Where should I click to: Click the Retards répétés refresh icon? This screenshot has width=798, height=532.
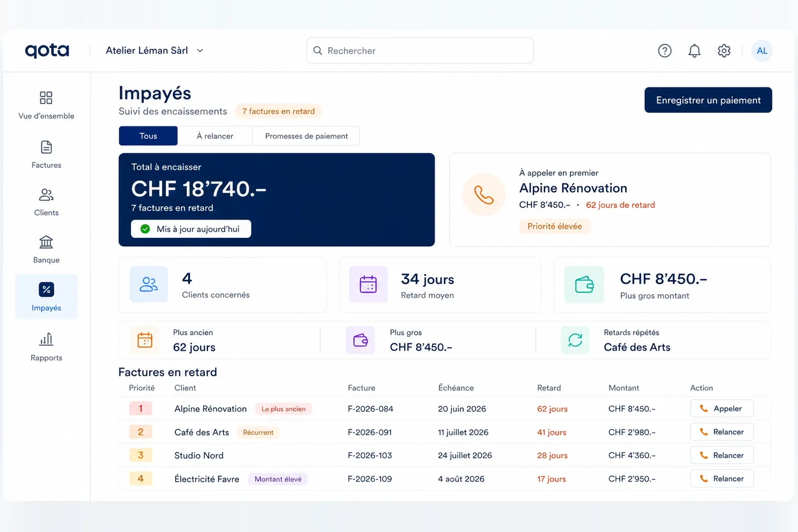pyautogui.click(x=575, y=340)
